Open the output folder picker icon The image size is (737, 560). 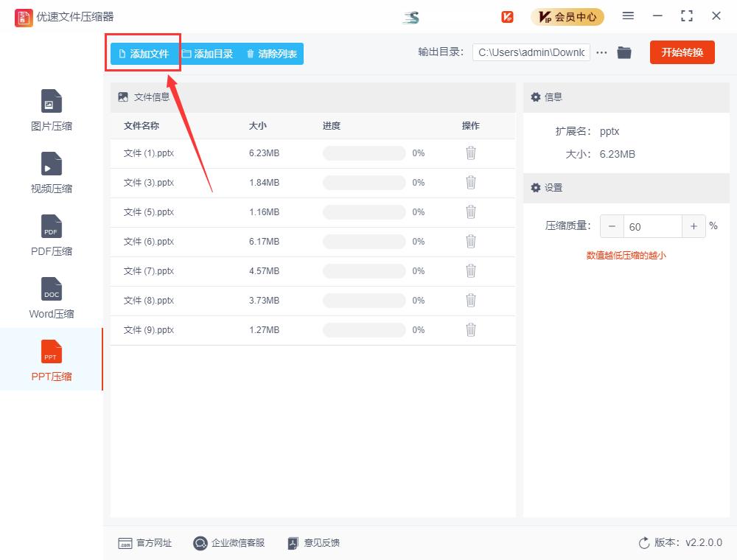coord(624,52)
